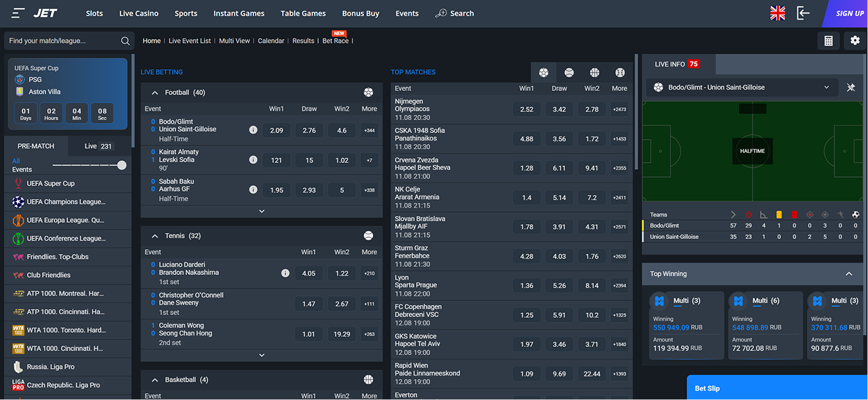Open Search in top navigation
The width and height of the screenshot is (868, 400).
[455, 14]
